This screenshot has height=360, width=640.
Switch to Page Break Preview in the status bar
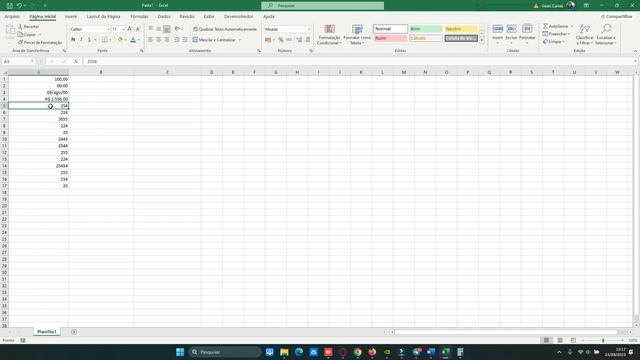[x=573, y=340]
